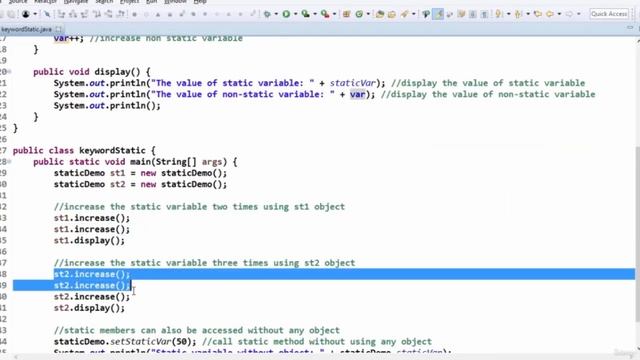Toggle the icon right of Mark Occurrences
Viewport: 640px width, 360px height.
point(450,14)
